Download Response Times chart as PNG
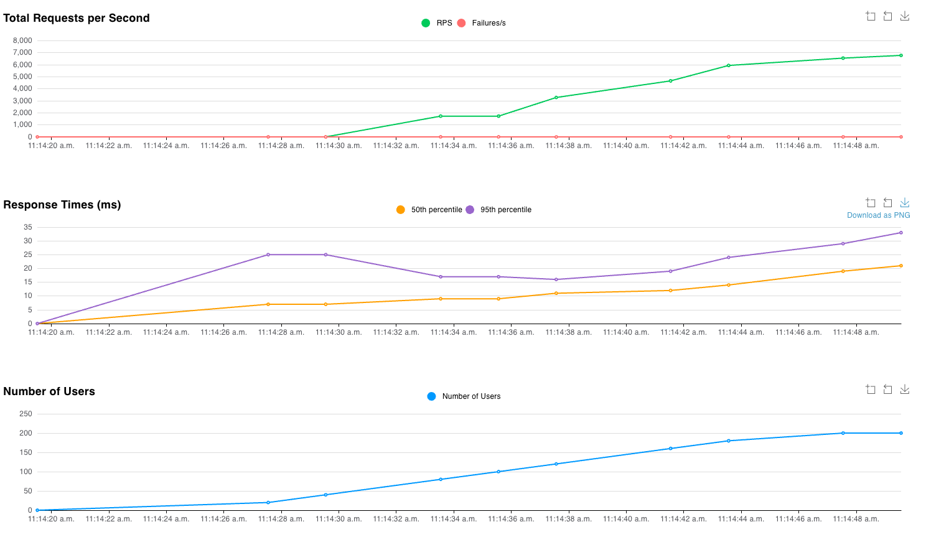 pyautogui.click(x=905, y=203)
